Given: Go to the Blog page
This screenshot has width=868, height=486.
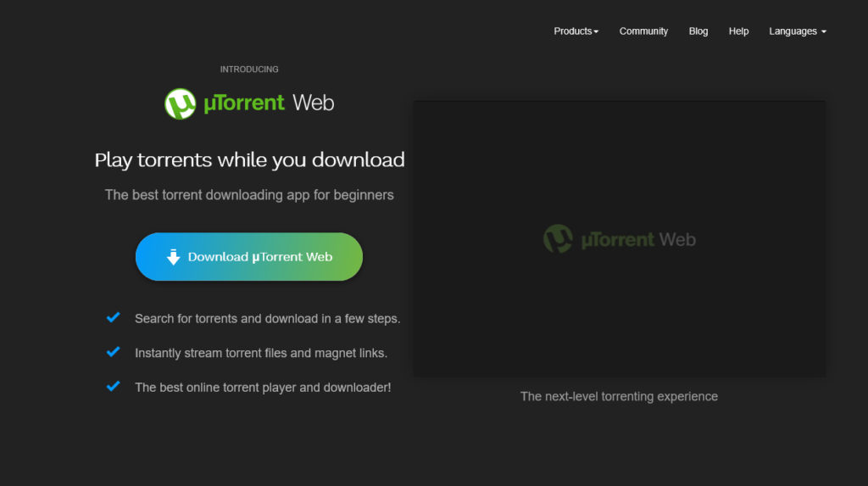Looking at the screenshot, I should [x=698, y=31].
